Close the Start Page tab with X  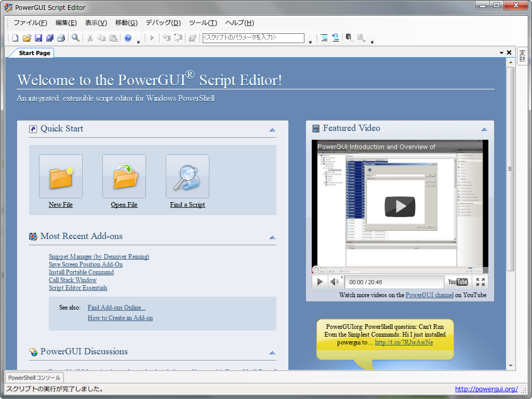click(x=509, y=52)
